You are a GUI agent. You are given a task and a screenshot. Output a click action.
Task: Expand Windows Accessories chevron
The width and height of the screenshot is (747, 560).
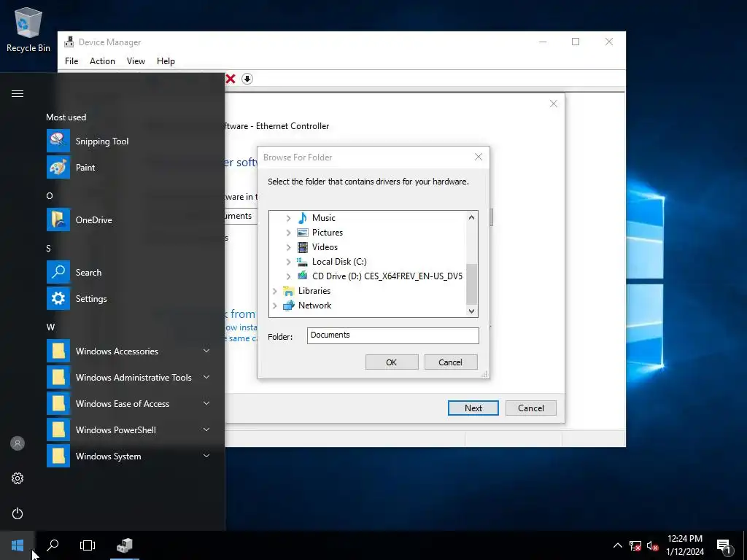[x=206, y=351]
